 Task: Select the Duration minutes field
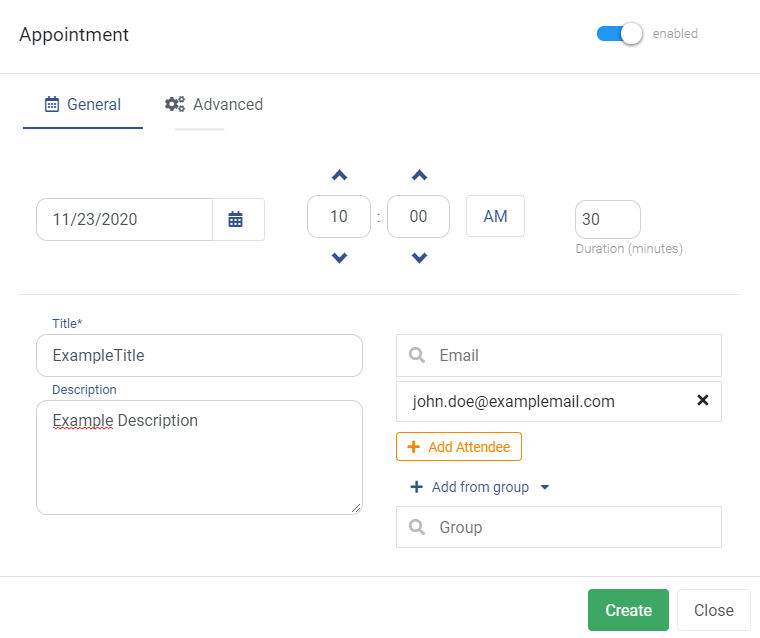(607, 219)
